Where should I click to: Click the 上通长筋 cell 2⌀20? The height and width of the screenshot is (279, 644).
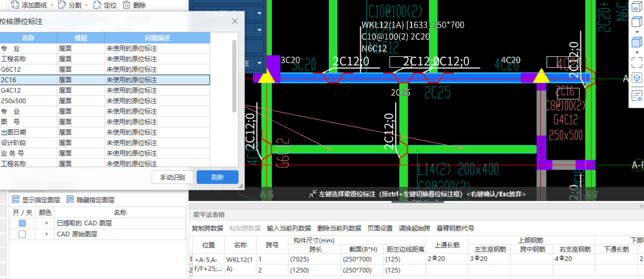[x=447, y=259]
